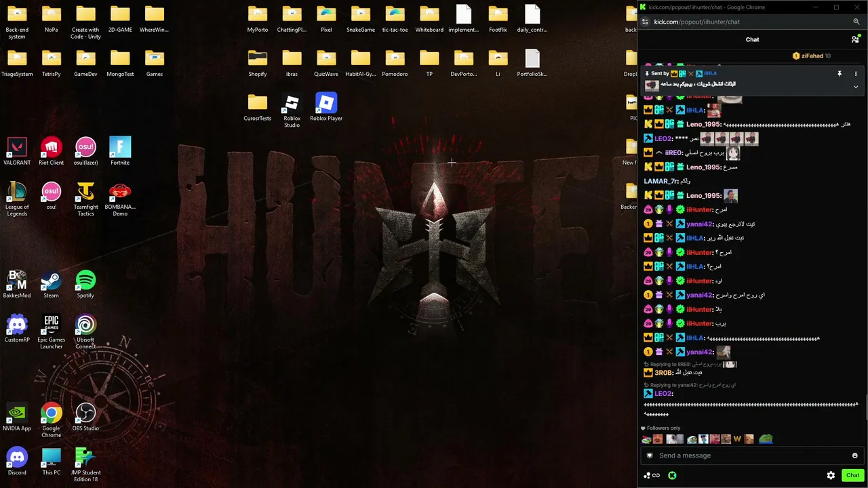
Task: Select the PortfolioSk... file icon
Action: coord(532,63)
